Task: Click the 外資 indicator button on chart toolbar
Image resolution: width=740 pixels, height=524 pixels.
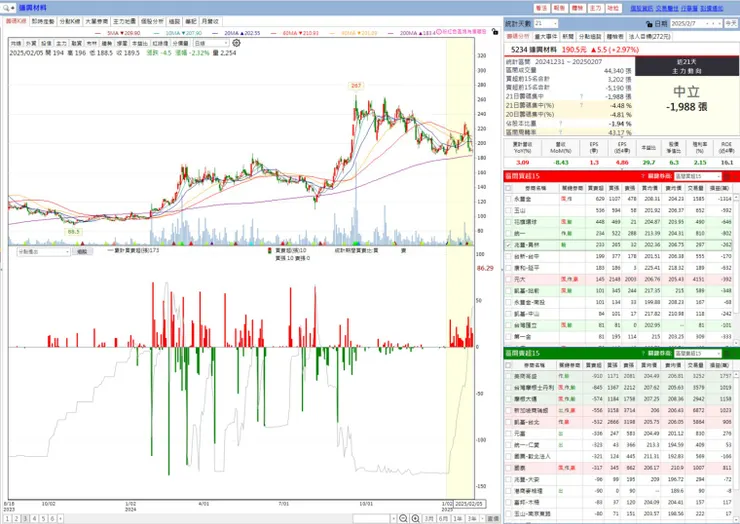Action: (x=31, y=43)
